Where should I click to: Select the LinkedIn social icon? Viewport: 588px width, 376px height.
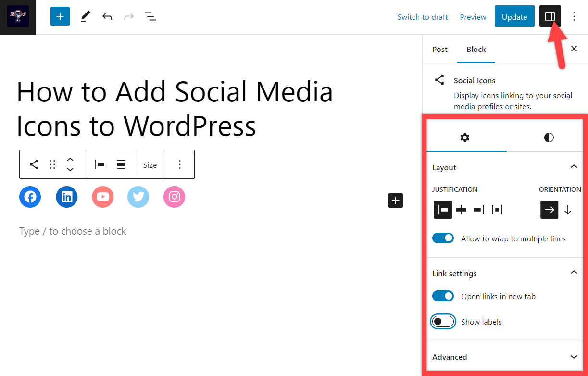pos(66,197)
